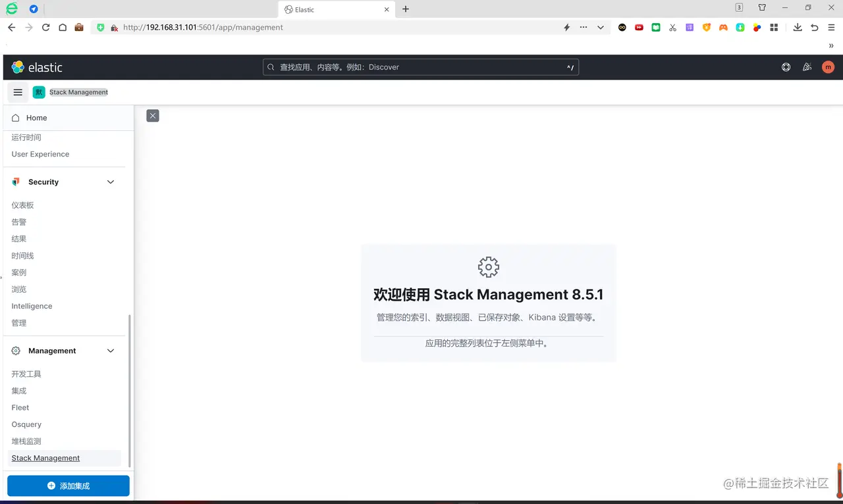Open the browser skin shirt icon
843x504 pixels.
(x=762, y=8)
